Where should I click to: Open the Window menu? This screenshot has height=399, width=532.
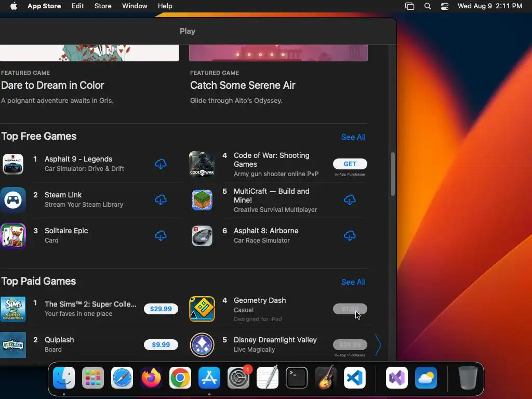point(135,6)
